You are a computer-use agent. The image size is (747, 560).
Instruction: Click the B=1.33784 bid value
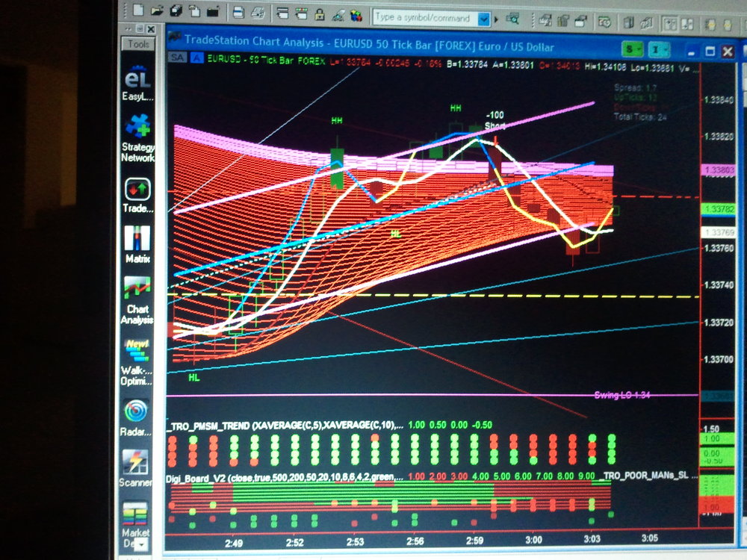click(467, 63)
